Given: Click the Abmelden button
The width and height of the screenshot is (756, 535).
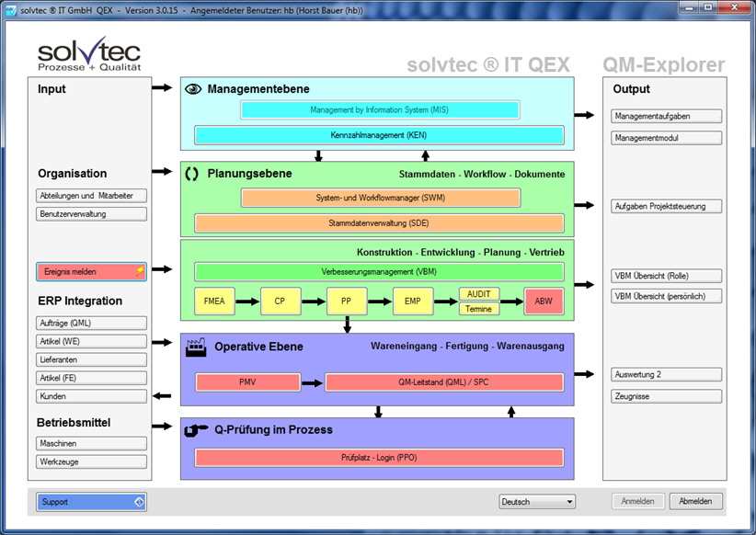Looking at the screenshot, I should click(695, 501).
